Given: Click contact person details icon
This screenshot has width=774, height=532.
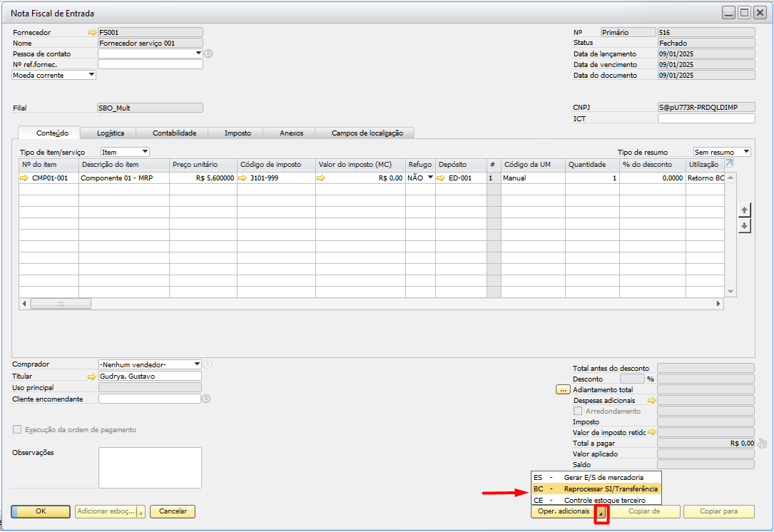Looking at the screenshot, I should click(208, 53).
